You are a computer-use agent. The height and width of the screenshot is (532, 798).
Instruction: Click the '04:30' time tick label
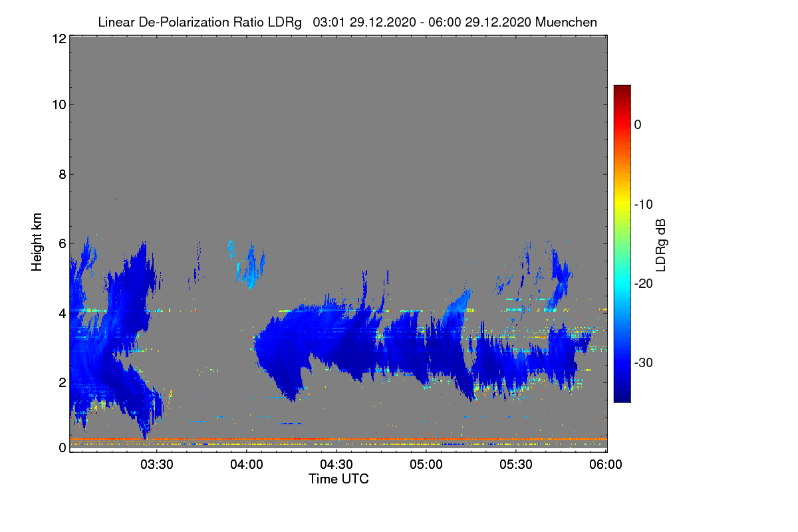336,464
